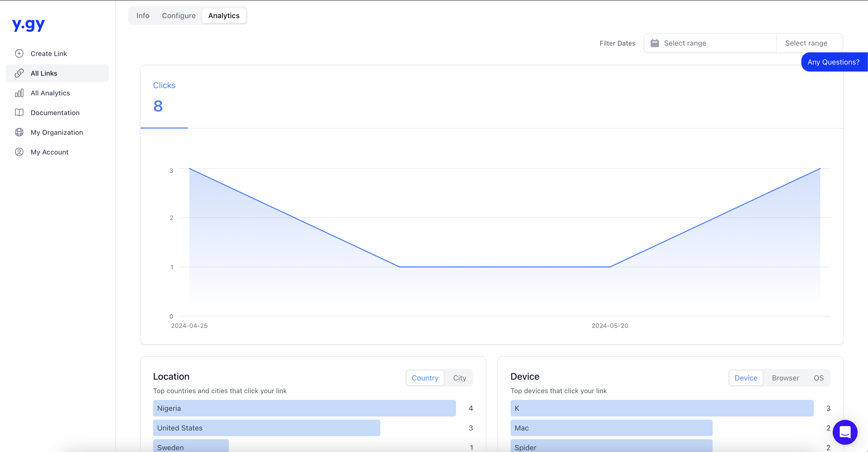868x452 pixels.
Task: Go to All Links page
Action: [x=57, y=73]
